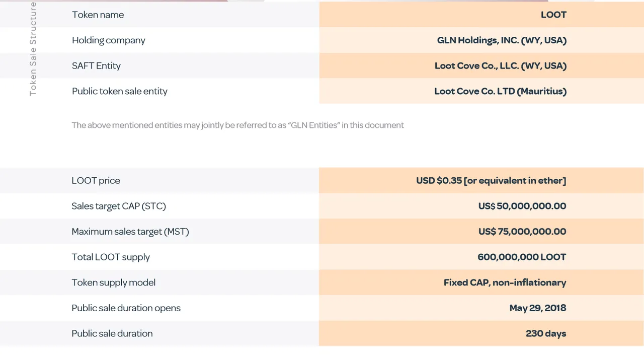This screenshot has width=644, height=355.
Task: Click the 'Token name' row label
Action: (98, 15)
